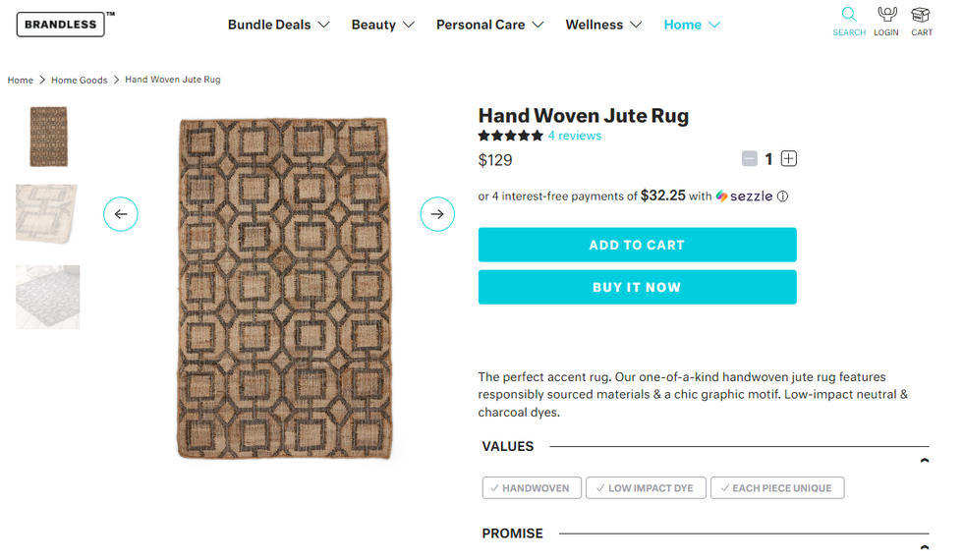Image resolution: width=963 pixels, height=560 pixels.
Task: Toggle the Low Impact Dye tag
Action: click(x=646, y=488)
